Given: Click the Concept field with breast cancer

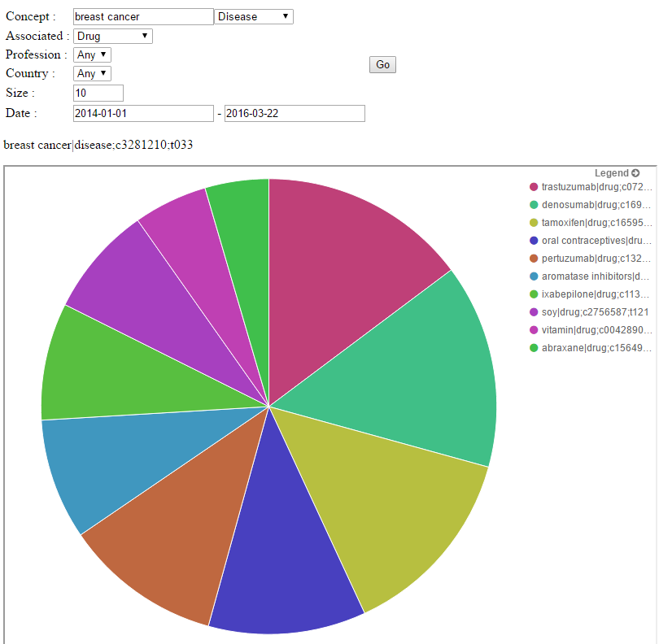Looking at the screenshot, I should (x=142, y=17).
